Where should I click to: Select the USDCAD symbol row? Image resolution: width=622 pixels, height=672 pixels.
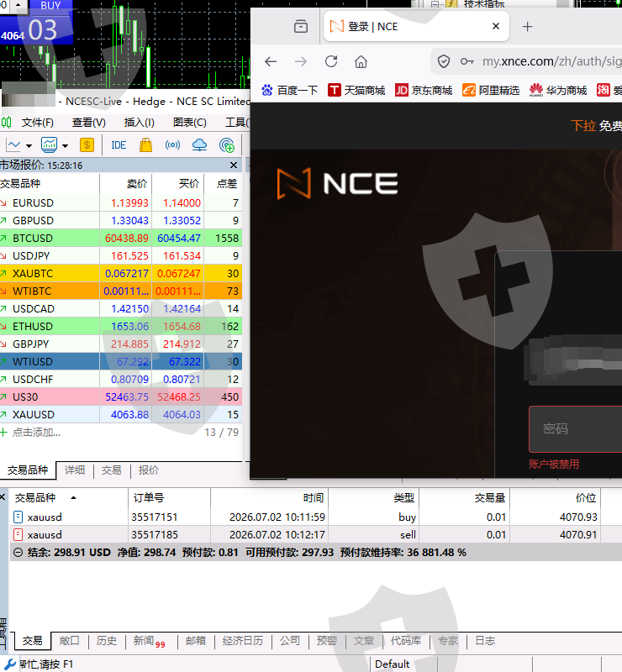121,308
